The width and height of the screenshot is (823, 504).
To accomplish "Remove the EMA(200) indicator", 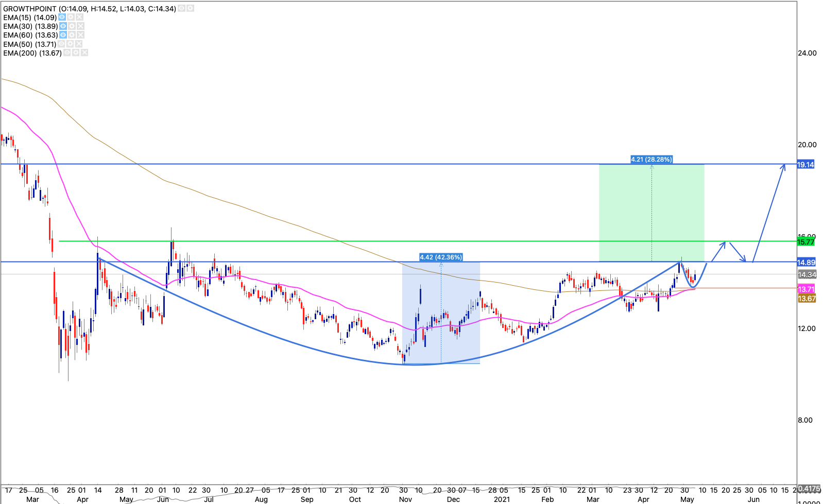I will coord(84,53).
